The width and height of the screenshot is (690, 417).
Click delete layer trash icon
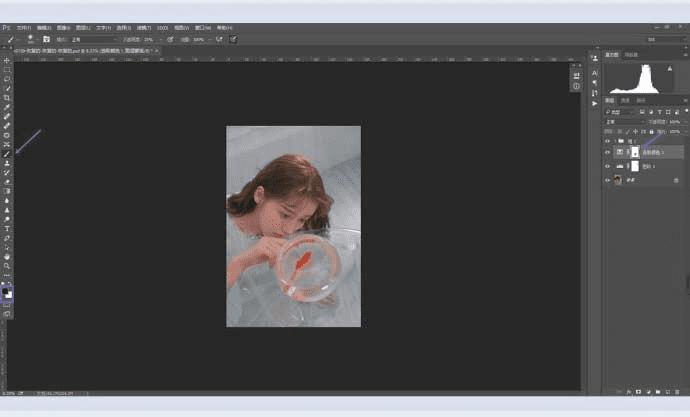pos(677,391)
